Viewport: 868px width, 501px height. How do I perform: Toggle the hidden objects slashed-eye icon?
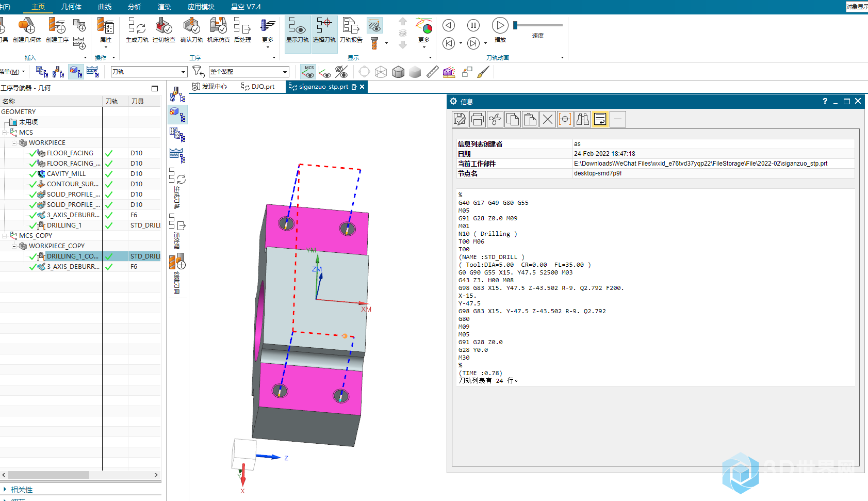(341, 72)
